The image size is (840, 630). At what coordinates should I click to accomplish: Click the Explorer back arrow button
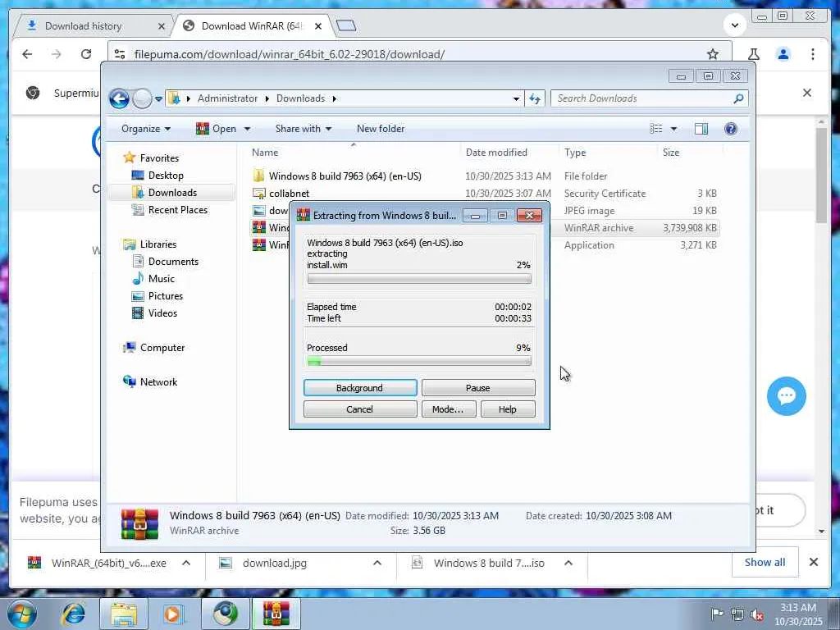coord(119,98)
